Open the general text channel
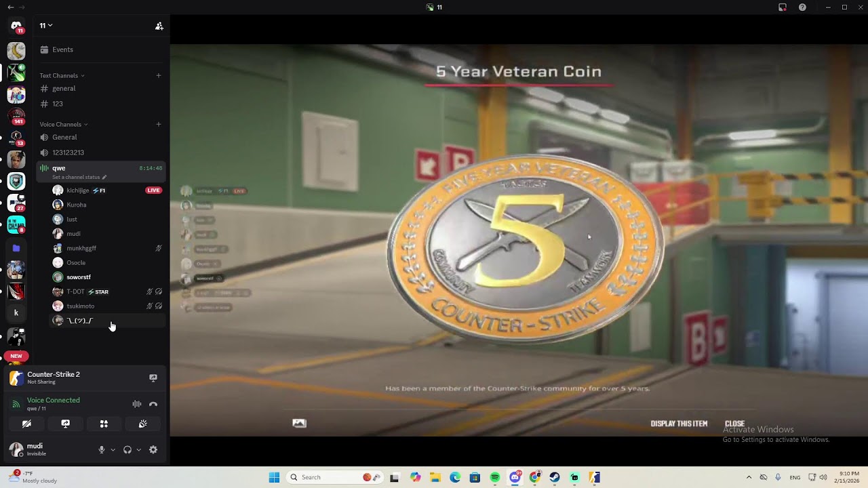868x488 pixels. (x=101, y=88)
